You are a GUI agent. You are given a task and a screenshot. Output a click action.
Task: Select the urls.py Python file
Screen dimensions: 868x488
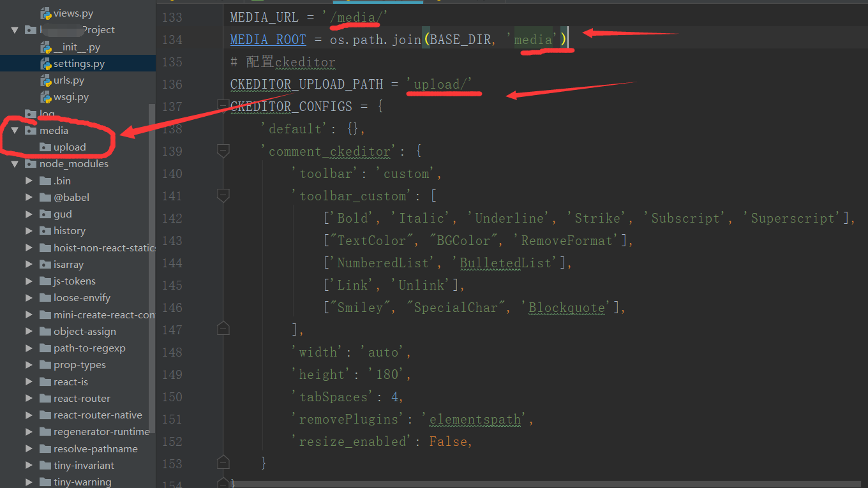pyautogui.click(x=68, y=80)
